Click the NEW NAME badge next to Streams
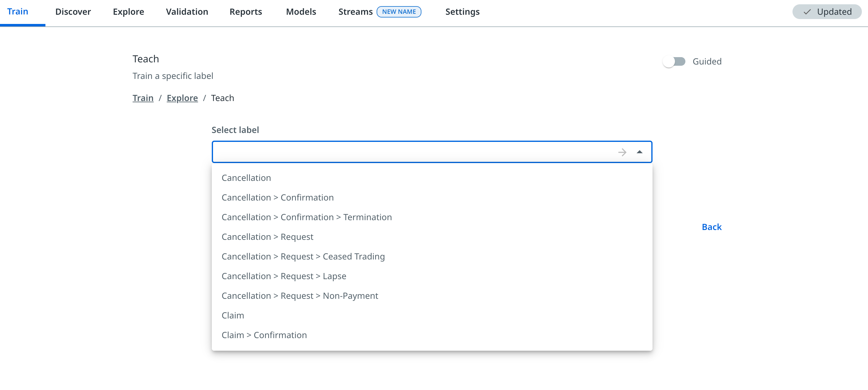This screenshot has width=868, height=390. pyautogui.click(x=399, y=12)
